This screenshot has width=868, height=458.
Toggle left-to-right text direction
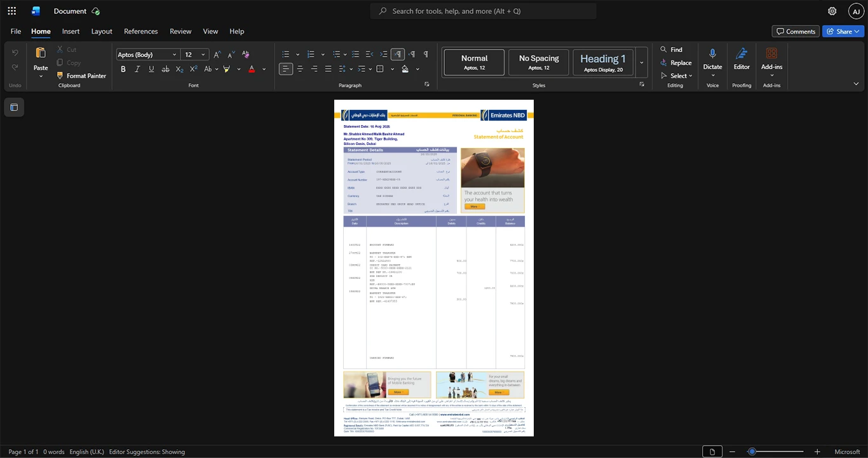coord(398,54)
